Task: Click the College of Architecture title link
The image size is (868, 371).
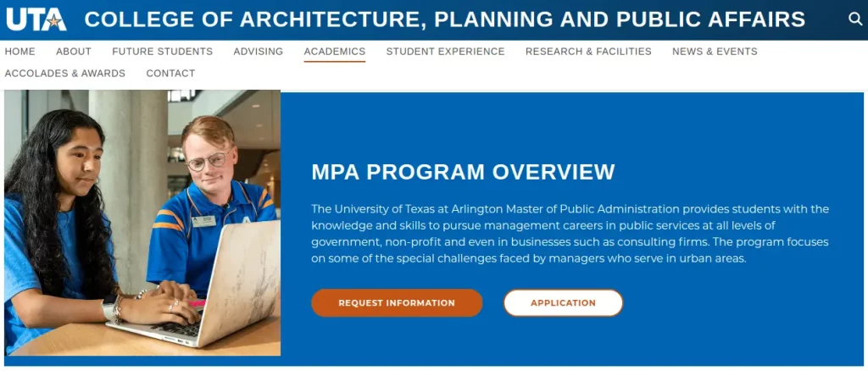Action: click(445, 19)
